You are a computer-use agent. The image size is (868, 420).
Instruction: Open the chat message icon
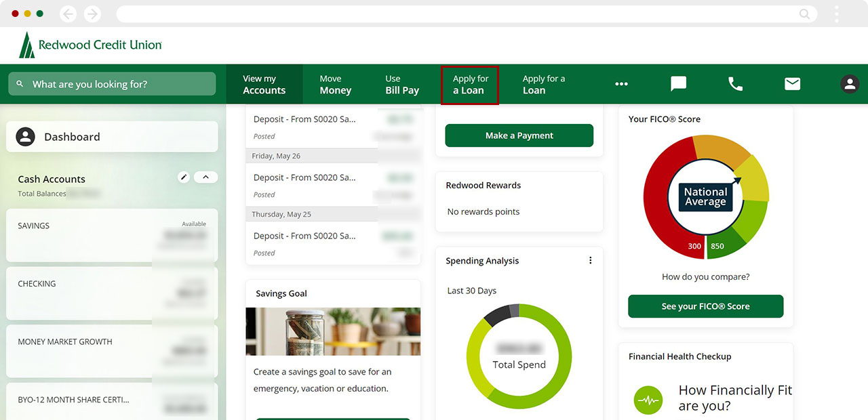pyautogui.click(x=678, y=84)
